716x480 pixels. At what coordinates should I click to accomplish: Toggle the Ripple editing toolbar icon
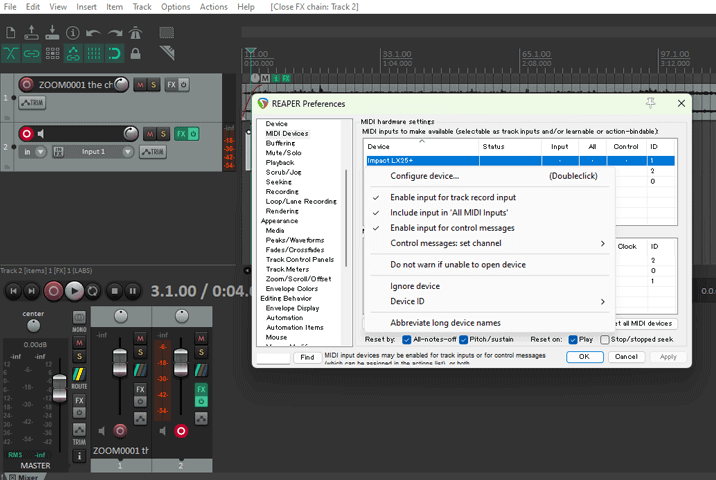pyautogui.click(x=52, y=54)
